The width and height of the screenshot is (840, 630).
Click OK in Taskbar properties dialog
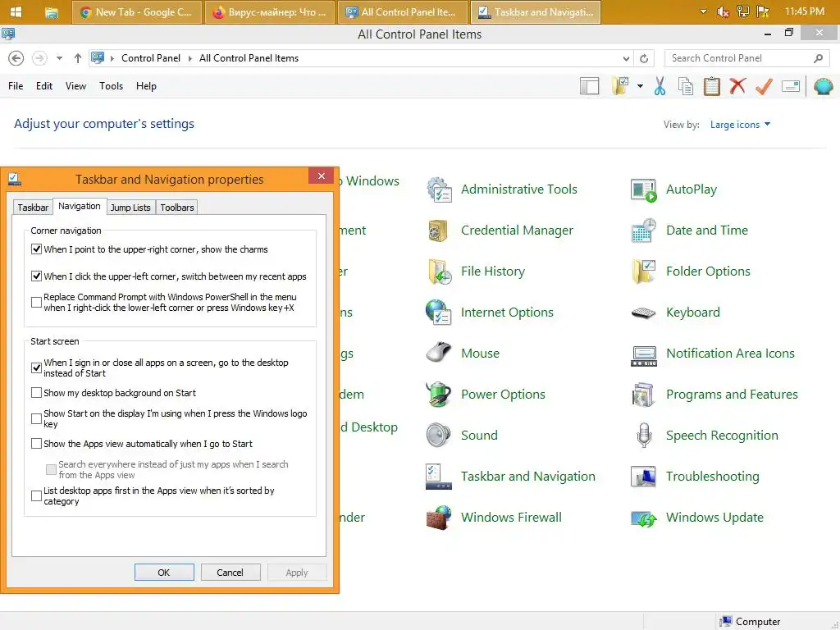[x=164, y=572]
